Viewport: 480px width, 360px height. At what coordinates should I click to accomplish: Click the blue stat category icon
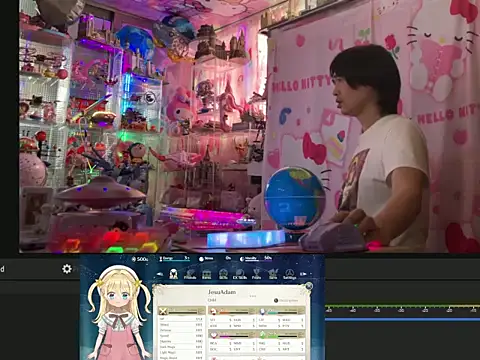pyautogui.click(x=262, y=311)
